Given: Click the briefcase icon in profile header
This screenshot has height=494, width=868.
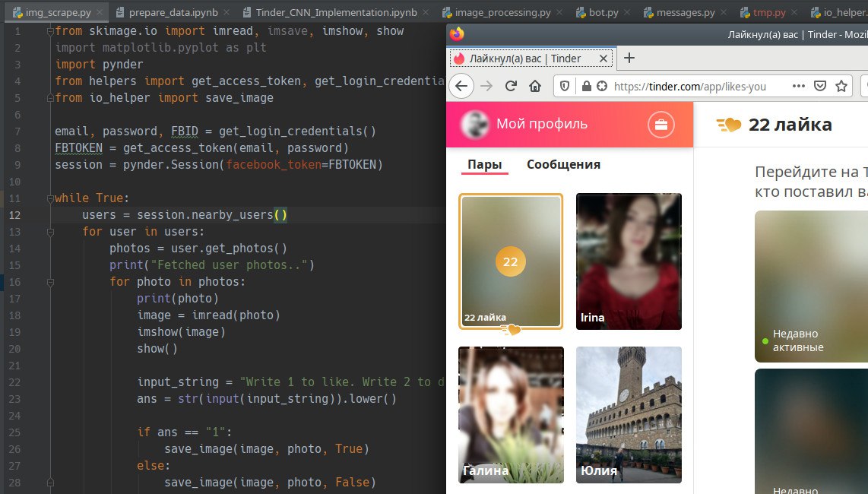Looking at the screenshot, I should pyautogui.click(x=661, y=125).
